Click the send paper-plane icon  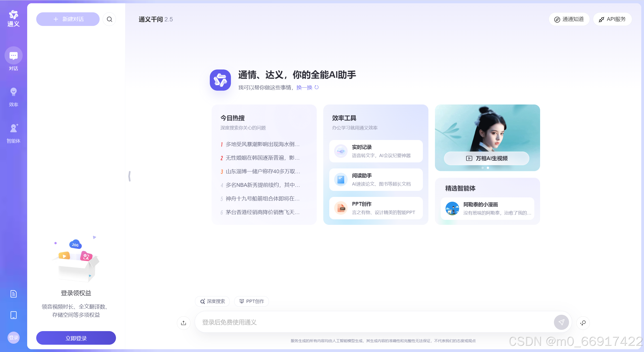[x=561, y=322]
